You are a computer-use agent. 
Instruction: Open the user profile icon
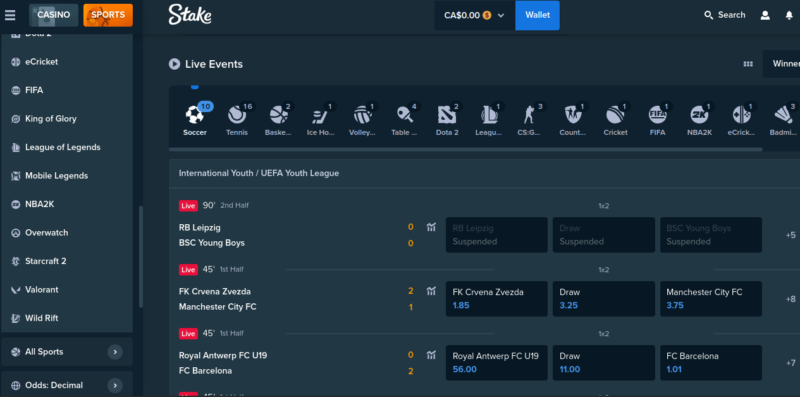point(765,15)
